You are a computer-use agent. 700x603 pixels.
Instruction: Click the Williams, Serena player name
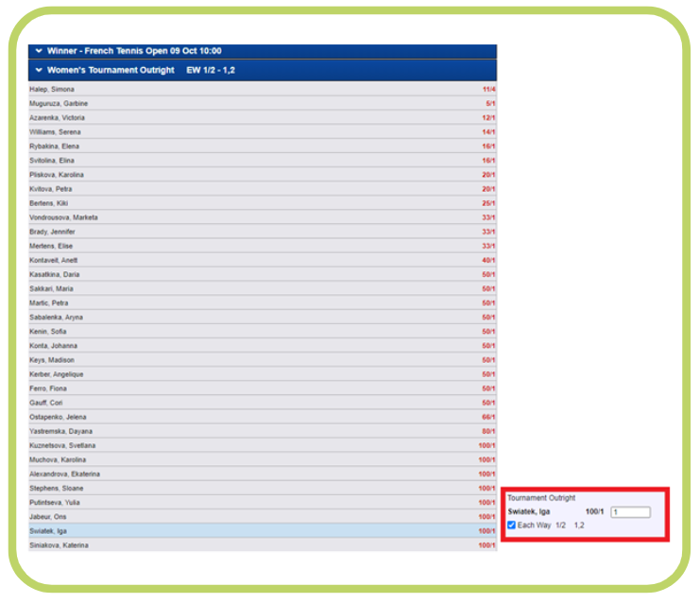(x=56, y=132)
